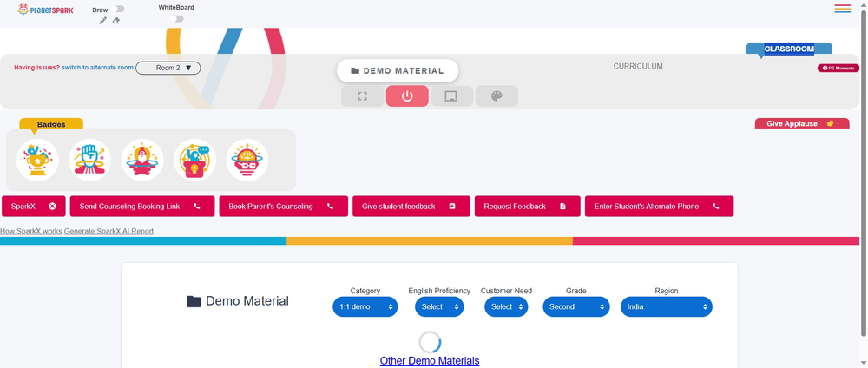Open the Customer Need Select dropdown

click(506, 306)
